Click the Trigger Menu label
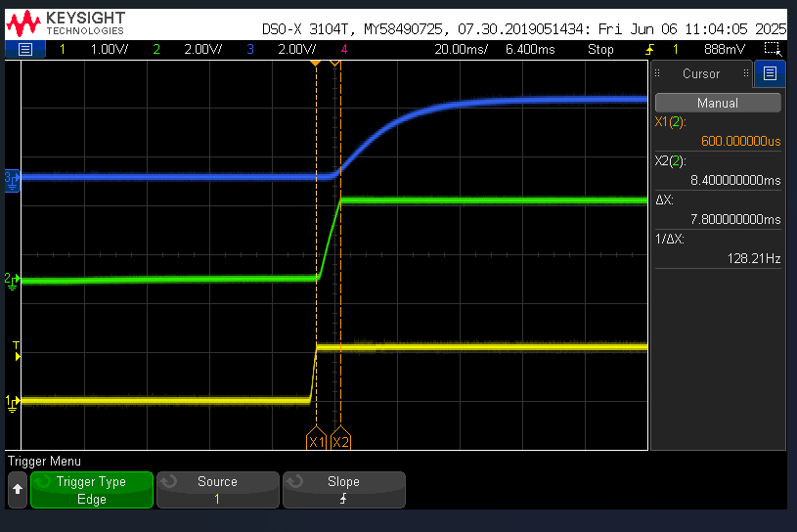This screenshot has width=797, height=532. click(x=44, y=462)
